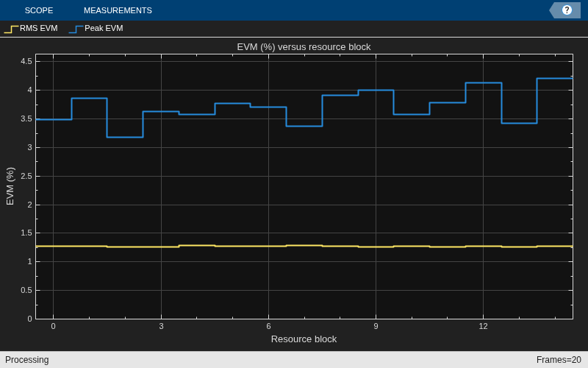588x368 pixels.
Task: Open the help question mark icon
Action: pyautogui.click(x=567, y=10)
